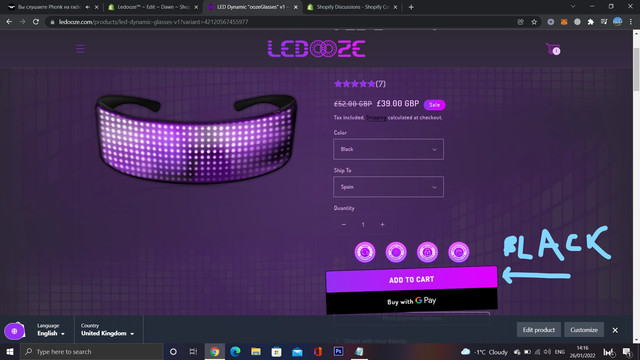Open the reading list icon
Viewport: 640px width, 360px height.
click(604, 22)
